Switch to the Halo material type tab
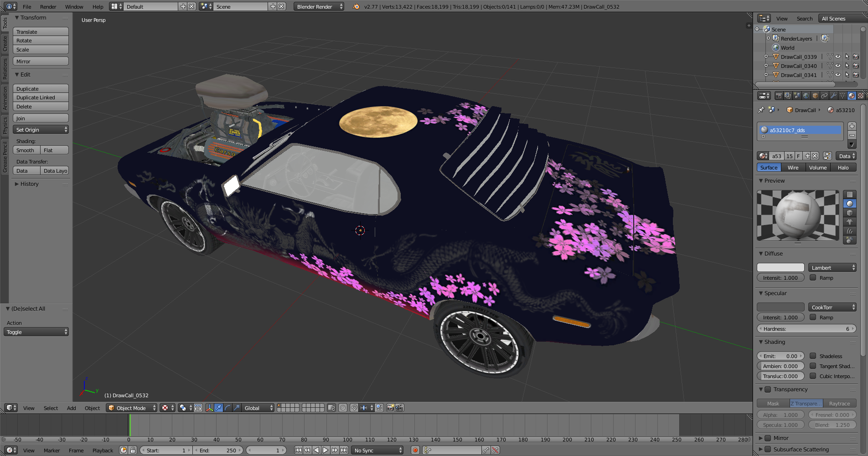 (x=843, y=167)
